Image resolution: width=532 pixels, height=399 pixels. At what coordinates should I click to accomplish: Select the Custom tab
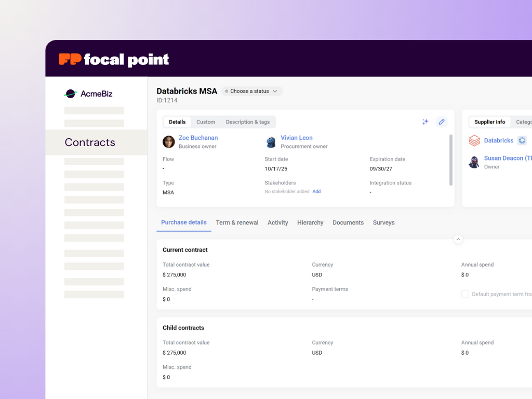(206, 122)
